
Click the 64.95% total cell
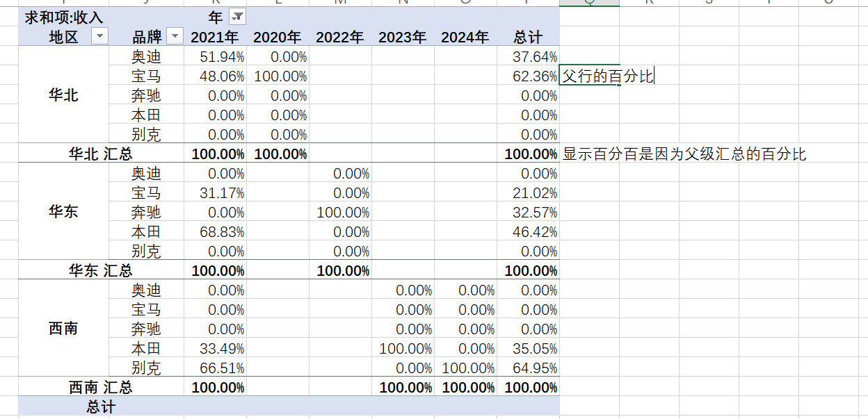pos(528,368)
